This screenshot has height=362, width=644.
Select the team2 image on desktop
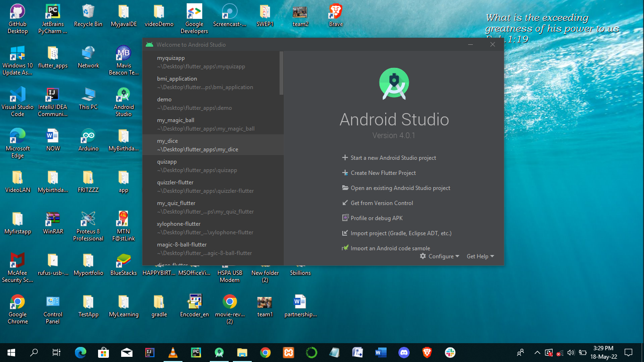(300, 16)
